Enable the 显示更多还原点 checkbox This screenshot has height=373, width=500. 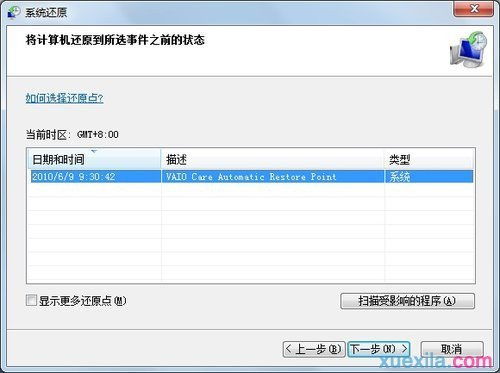[x=31, y=300]
